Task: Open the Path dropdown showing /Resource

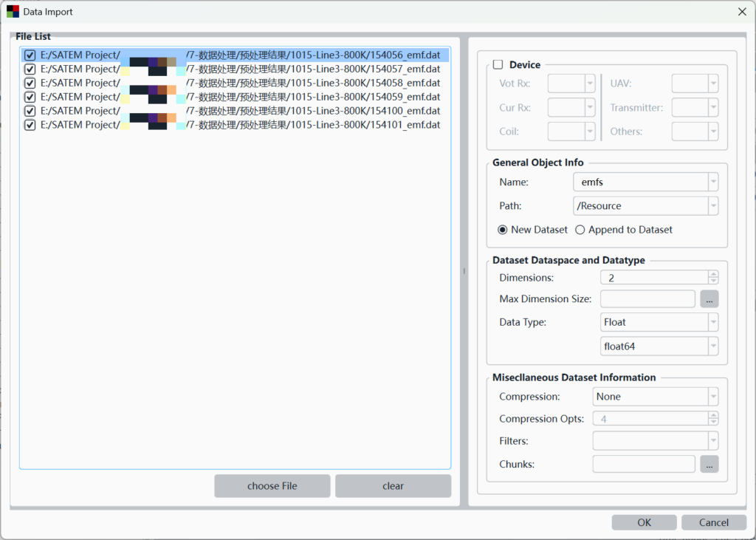Action: [712, 206]
